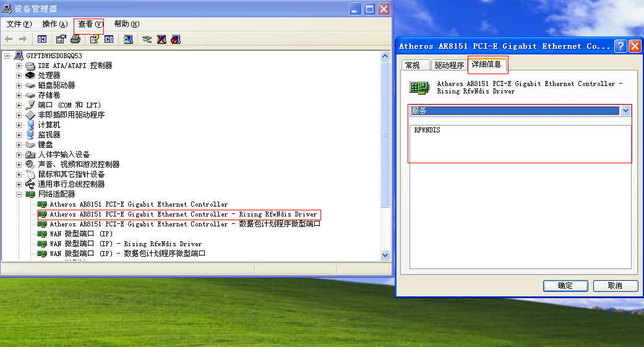Collapse the 网络适配器 node
This screenshot has width=644, height=347.
pos(19,194)
